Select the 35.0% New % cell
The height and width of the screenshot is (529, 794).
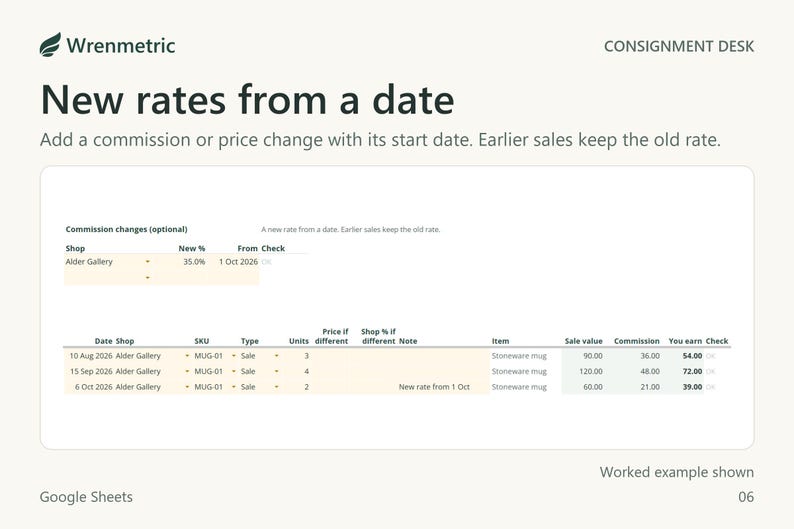point(182,262)
